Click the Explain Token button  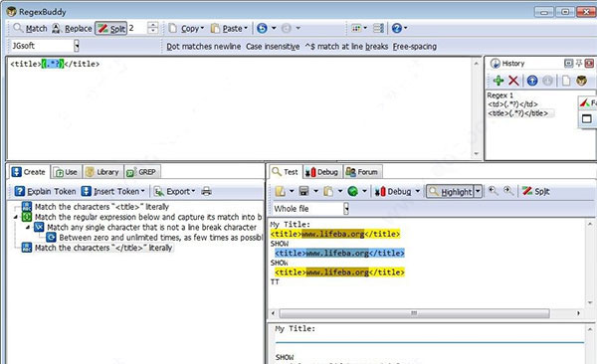(x=46, y=191)
